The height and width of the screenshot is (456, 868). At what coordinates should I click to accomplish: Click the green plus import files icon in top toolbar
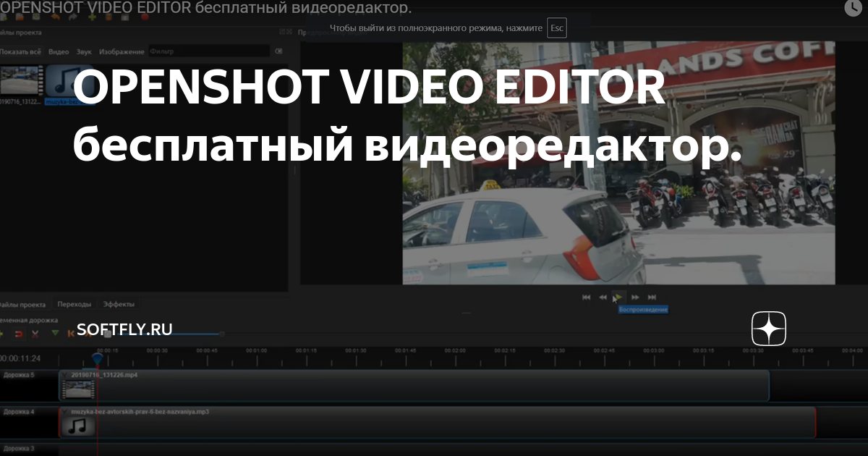pos(92,17)
